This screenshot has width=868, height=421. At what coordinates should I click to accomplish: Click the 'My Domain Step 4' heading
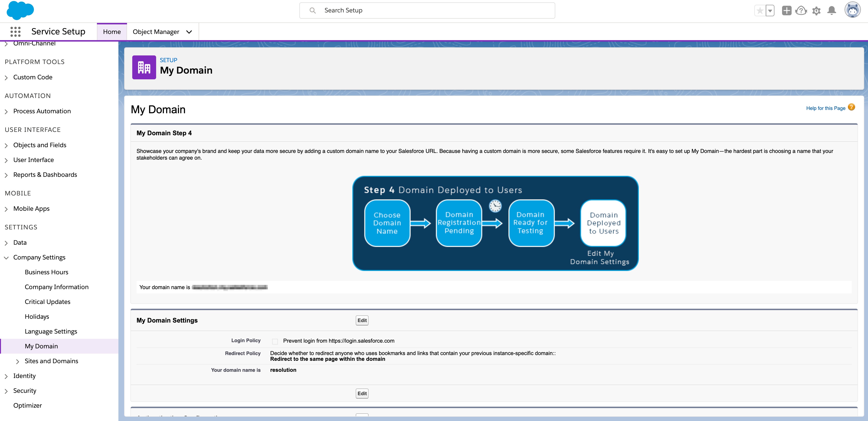coord(164,133)
